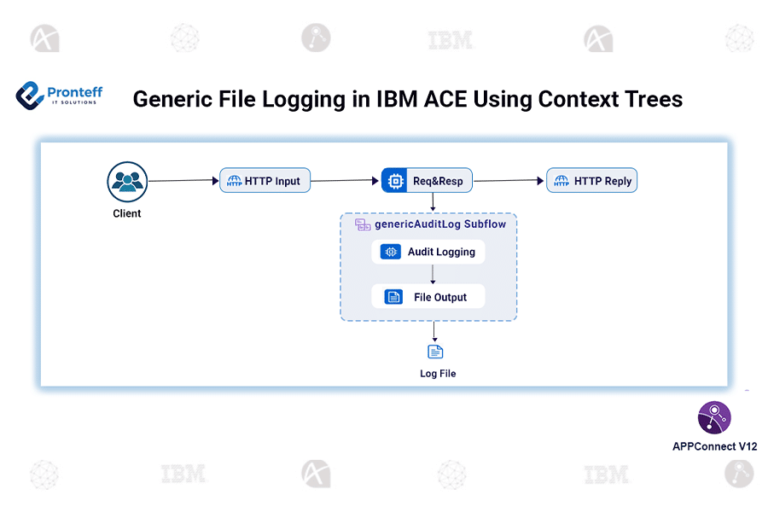Click the Client label text
This screenshot has height=512, width=768.
pos(127,214)
